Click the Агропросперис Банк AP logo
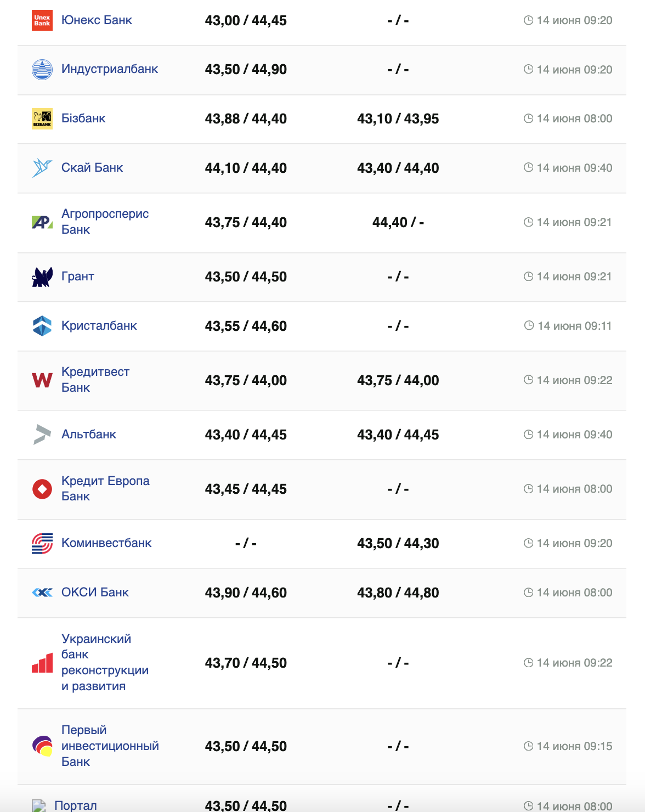The height and width of the screenshot is (812, 645). click(42, 222)
